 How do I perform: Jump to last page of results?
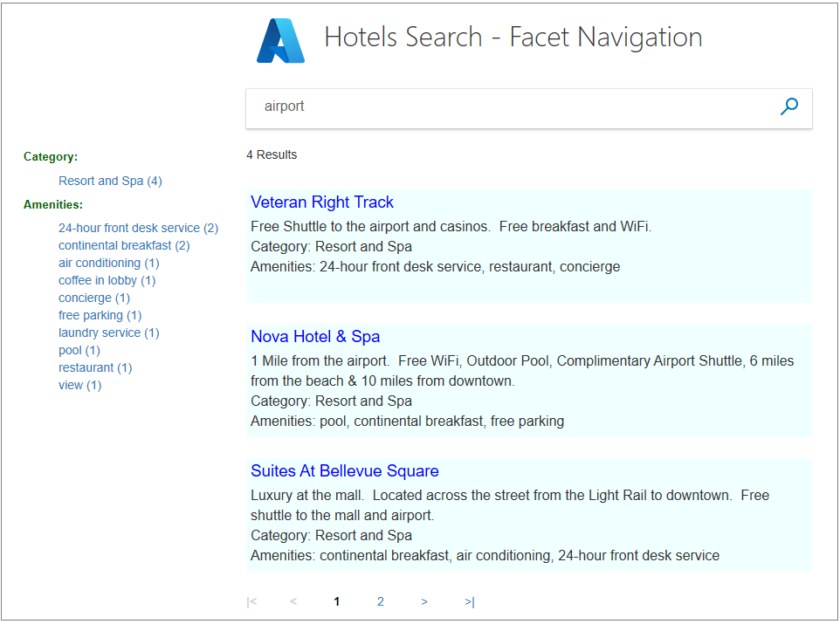[x=469, y=601]
